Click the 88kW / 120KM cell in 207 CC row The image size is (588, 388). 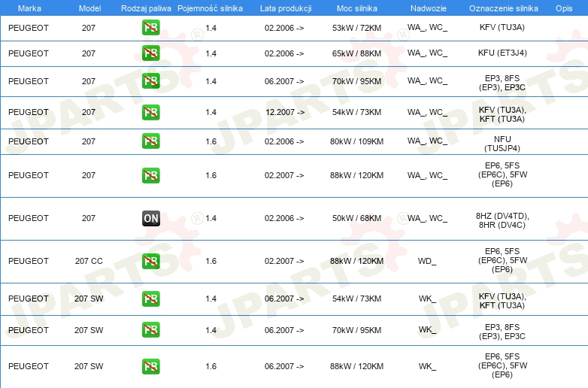pyautogui.click(x=356, y=261)
